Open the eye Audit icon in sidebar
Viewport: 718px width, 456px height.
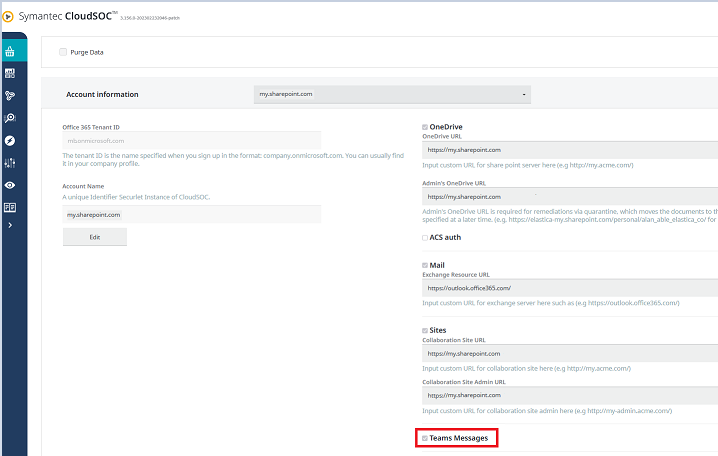tap(10, 185)
